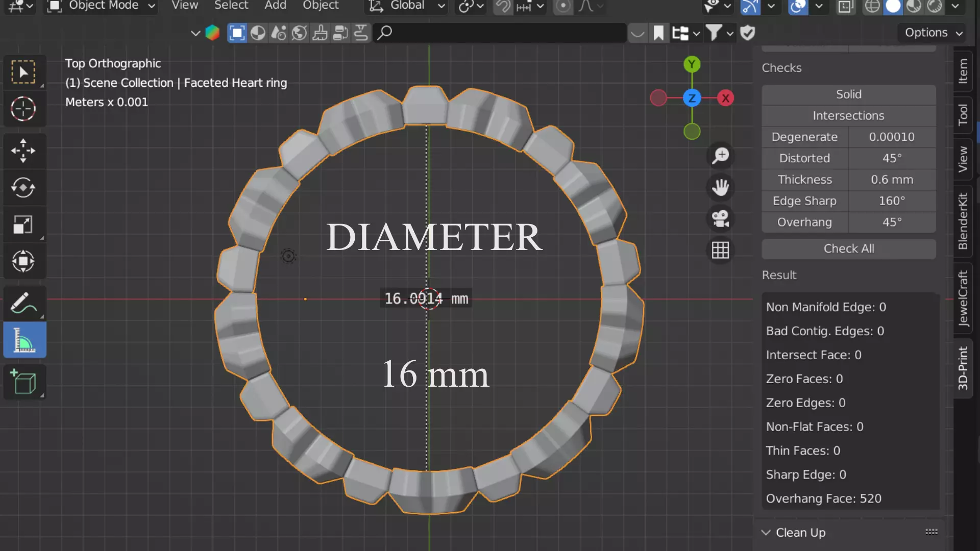
Task: Choose the Annotate pencil tool
Action: pyautogui.click(x=23, y=303)
